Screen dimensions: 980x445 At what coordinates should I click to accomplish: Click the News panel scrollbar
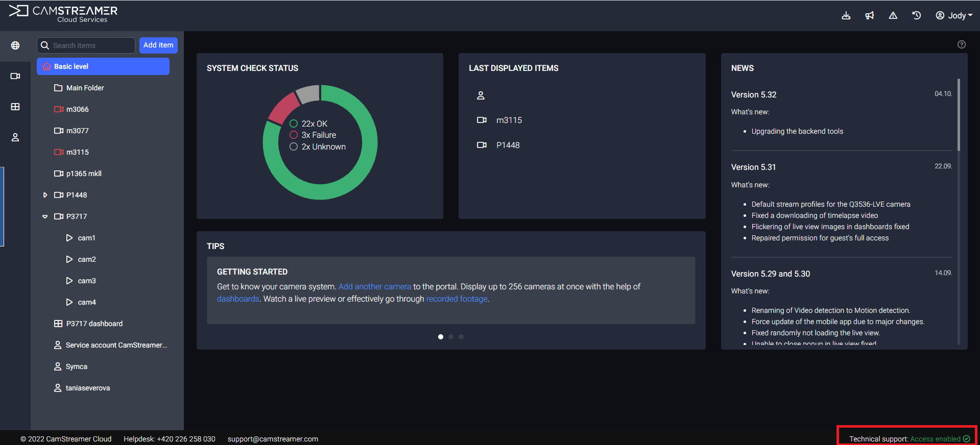point(959,114)
